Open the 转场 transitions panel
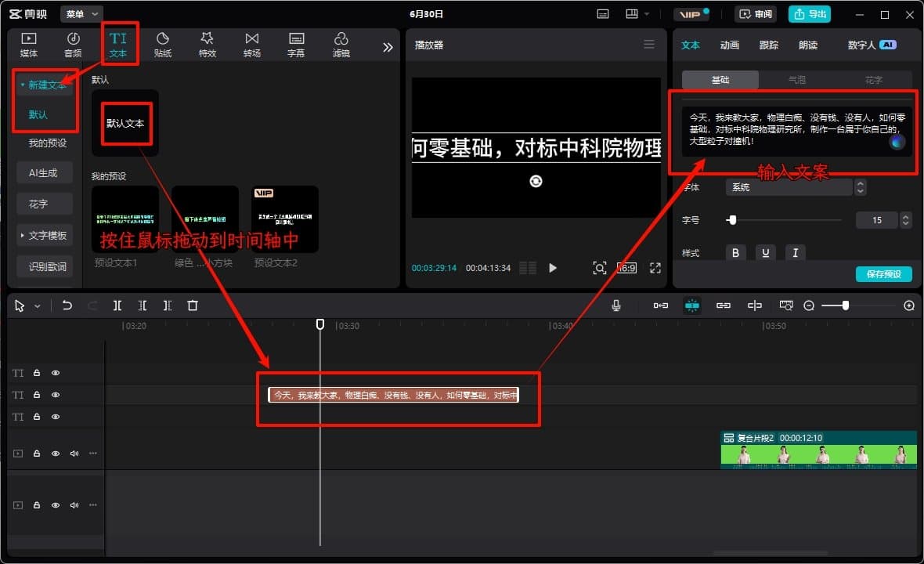Viewport: 924px width, 564px height. 251,45
